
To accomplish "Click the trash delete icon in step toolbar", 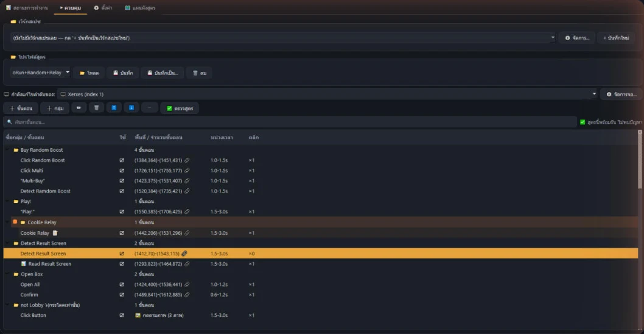I will (x=97, y=108).
